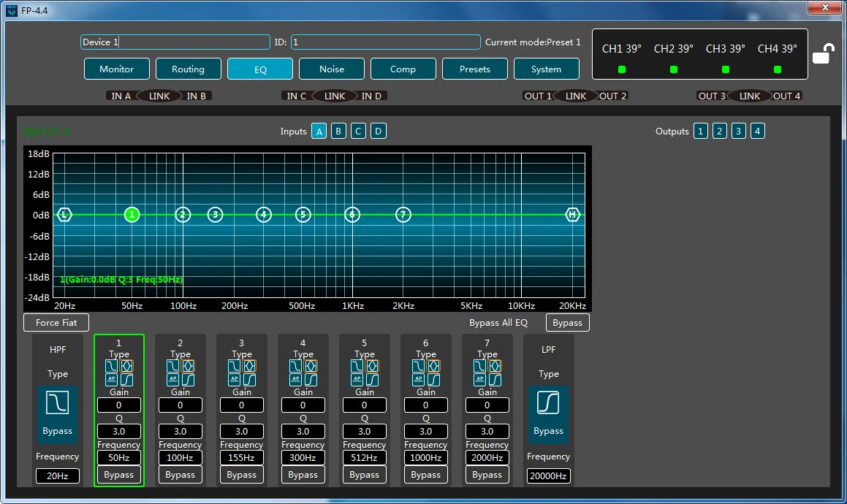Viewport: 847px width, 504px height.
Task: Switch to the Comp tab
Action: pyautogui.click(x=403, y=69)
